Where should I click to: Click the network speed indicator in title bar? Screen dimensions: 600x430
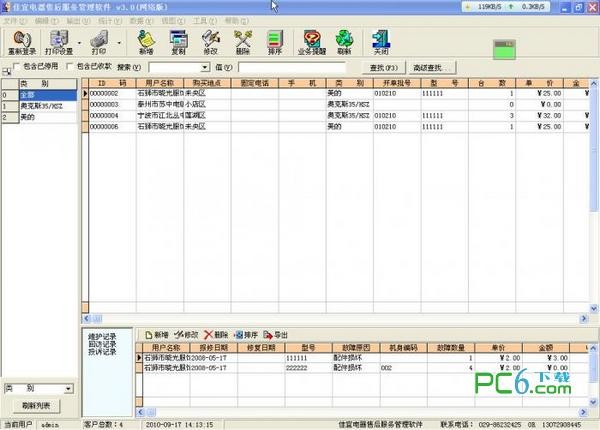[x=506, y=7]
